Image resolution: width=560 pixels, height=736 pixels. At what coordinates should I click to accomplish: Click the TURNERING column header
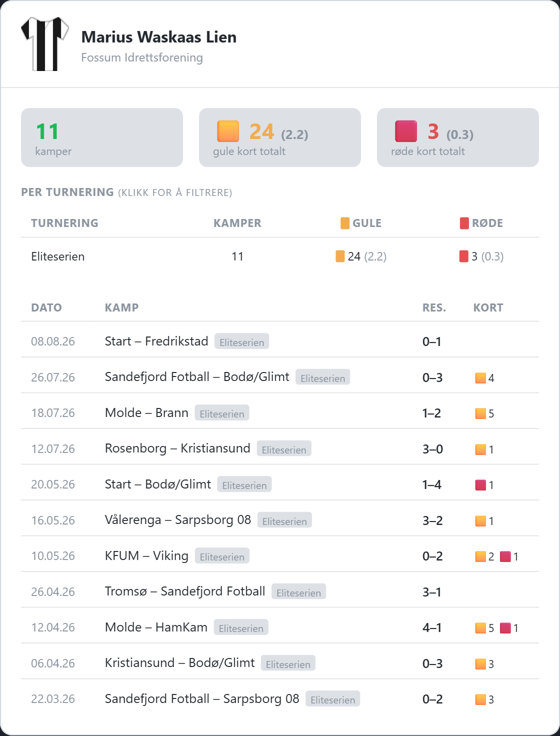(64, 223)
